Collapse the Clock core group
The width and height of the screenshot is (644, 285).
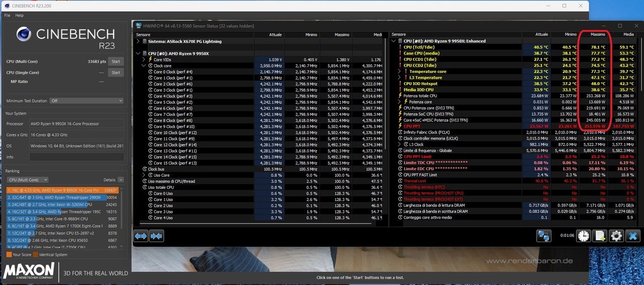pyautogui.click(x=143, y=65)
